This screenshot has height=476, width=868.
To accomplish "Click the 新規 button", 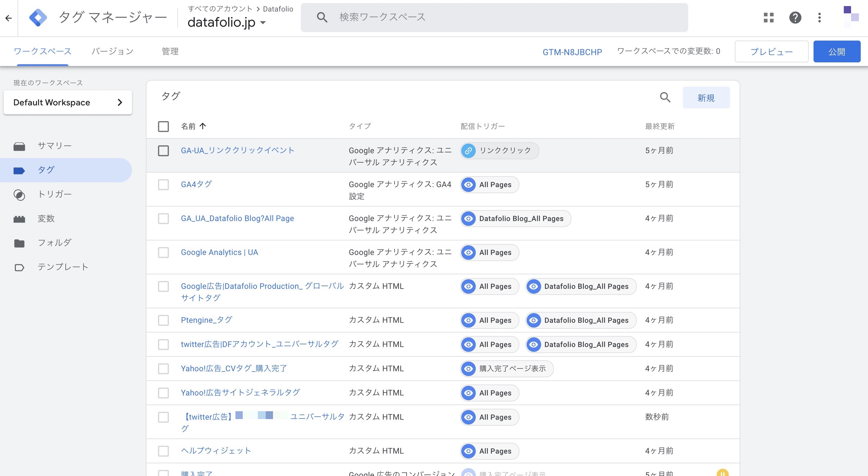I will coord(706,98).
